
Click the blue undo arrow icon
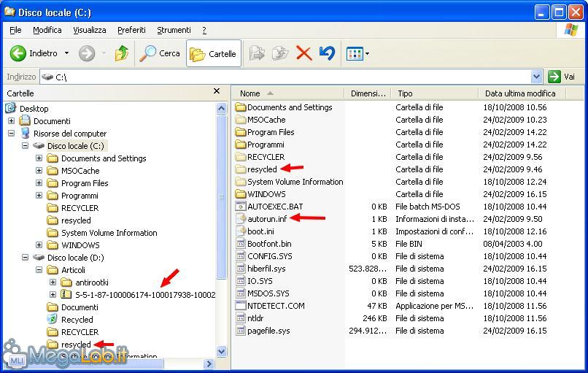(x=327, y=53)
